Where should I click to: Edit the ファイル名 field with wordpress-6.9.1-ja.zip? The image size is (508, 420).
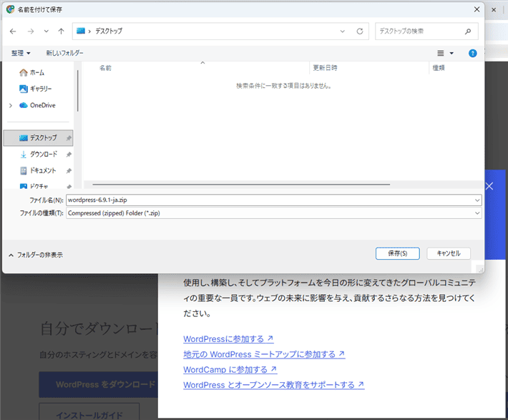(270, 200)
